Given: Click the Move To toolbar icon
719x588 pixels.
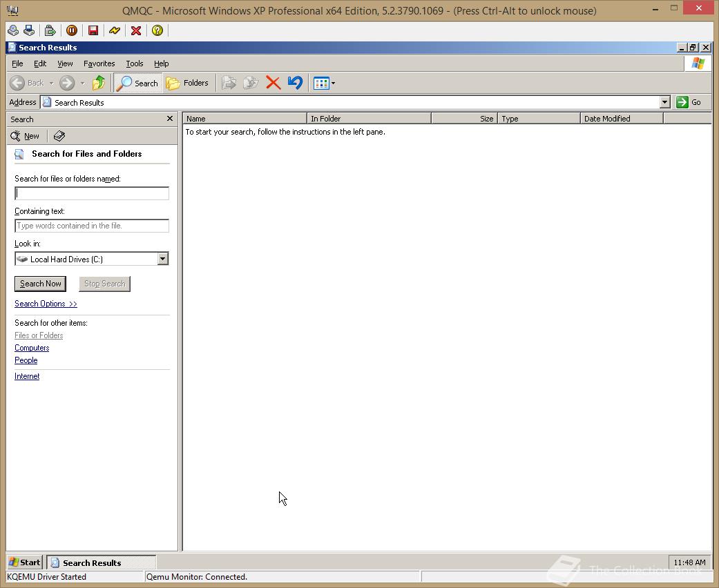Looking at the screenshot, I should (x=229, y=83).
